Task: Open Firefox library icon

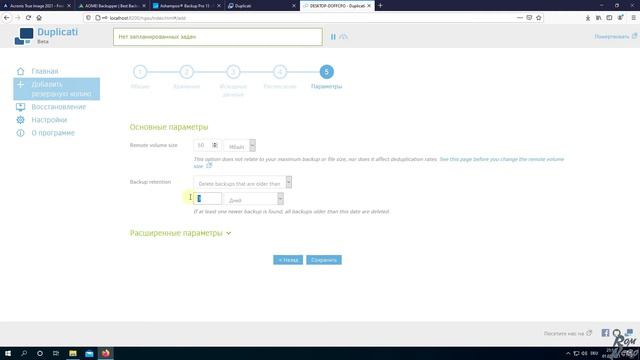Action: [598, 18]
